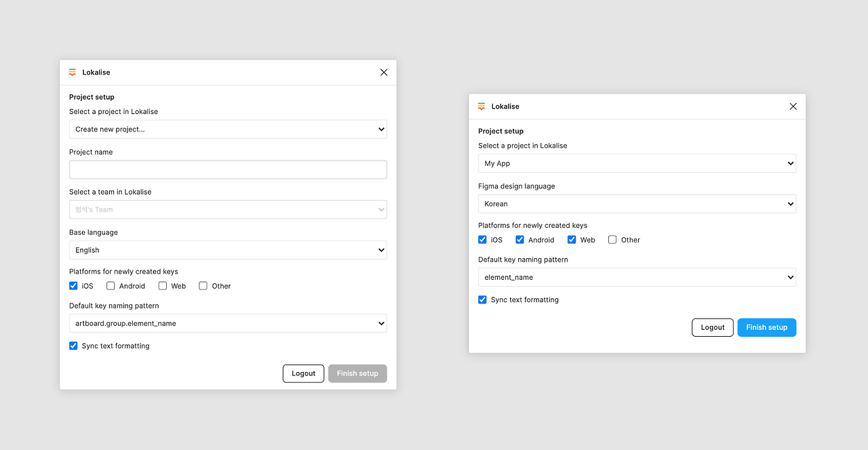Click the Lokalise logo in right dialog

[481, 106]
